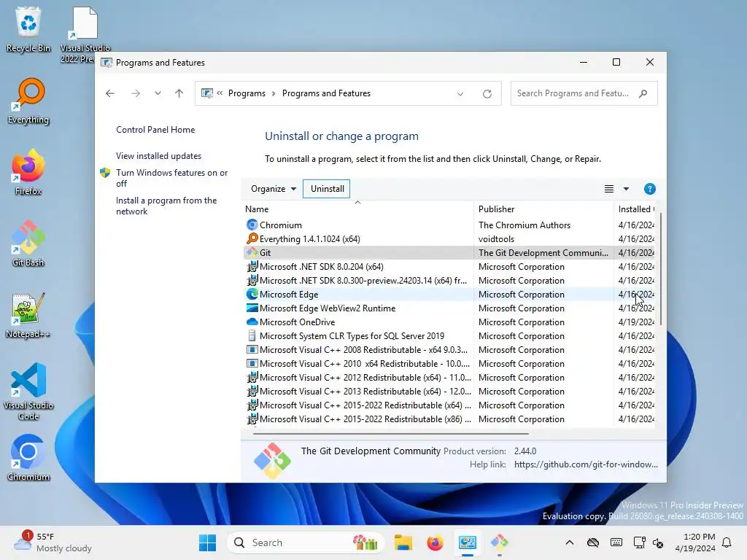Sort by the Installed On column header
The height and width of the screenshot is (560, 747).
[635, 209]
